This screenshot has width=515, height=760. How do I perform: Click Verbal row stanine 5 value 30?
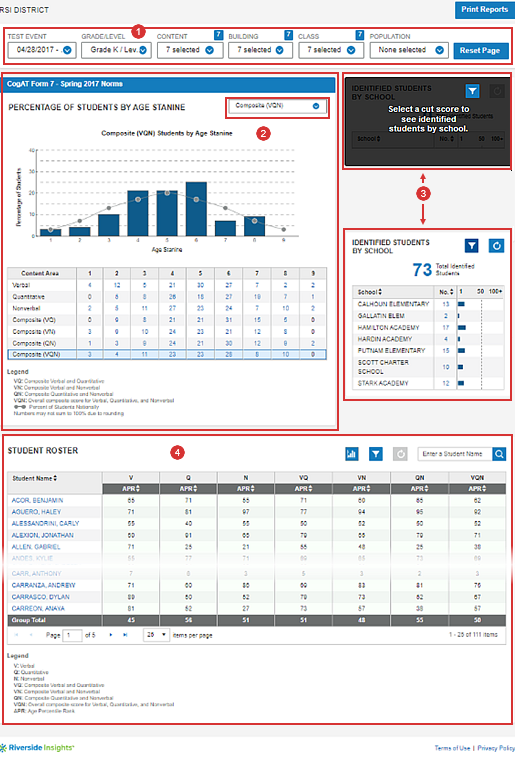click(201, 285)
